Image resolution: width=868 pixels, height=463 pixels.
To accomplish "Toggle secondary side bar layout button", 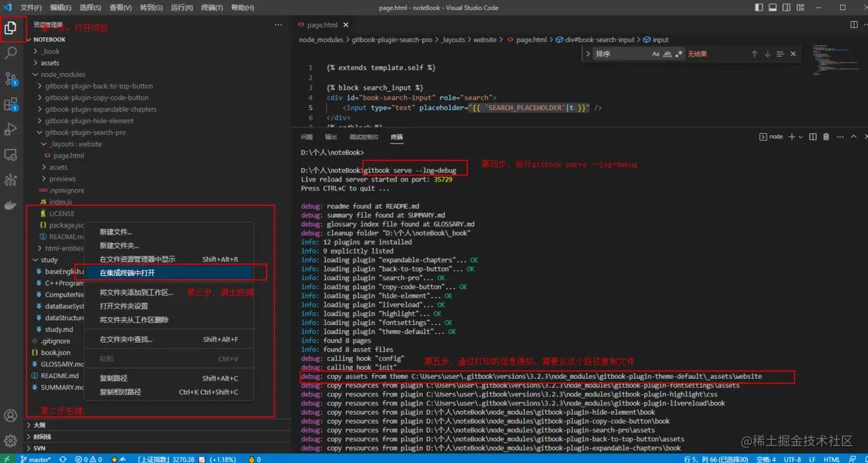I will pos(785,8).
